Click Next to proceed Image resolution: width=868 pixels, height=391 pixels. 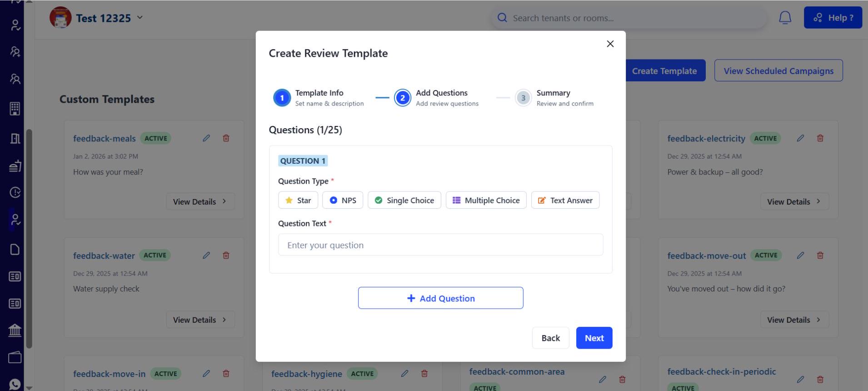click(x=594, y=338)
